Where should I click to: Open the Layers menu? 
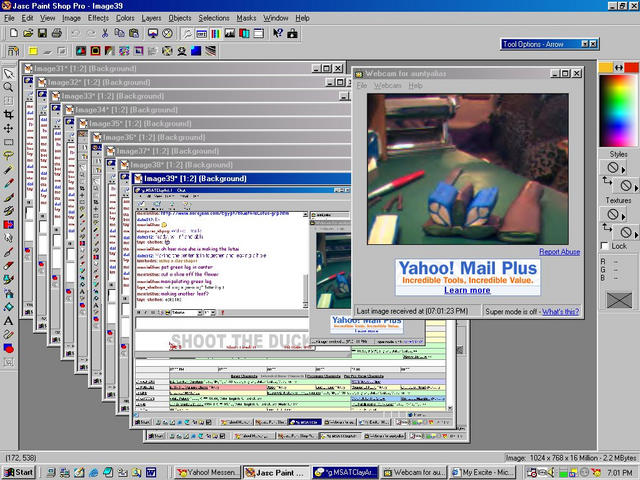(151, 18)
